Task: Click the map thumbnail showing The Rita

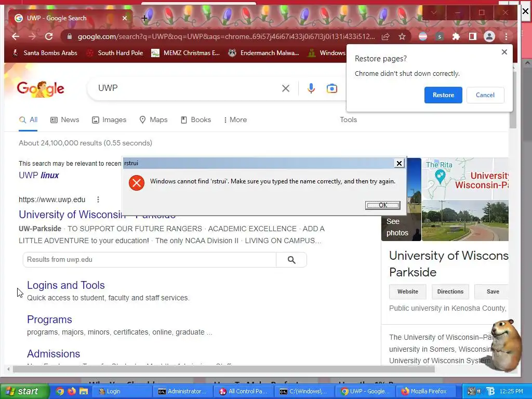Action: coord(465,179)
